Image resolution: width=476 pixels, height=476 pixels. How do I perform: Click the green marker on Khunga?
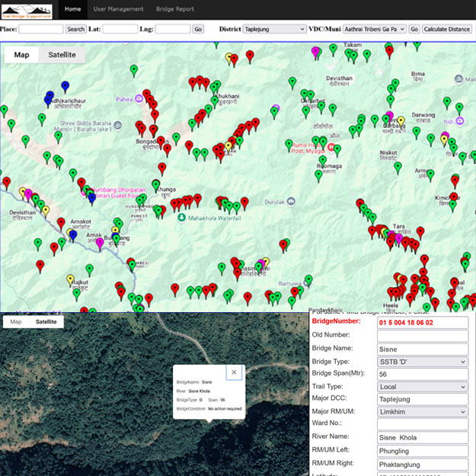156,186
